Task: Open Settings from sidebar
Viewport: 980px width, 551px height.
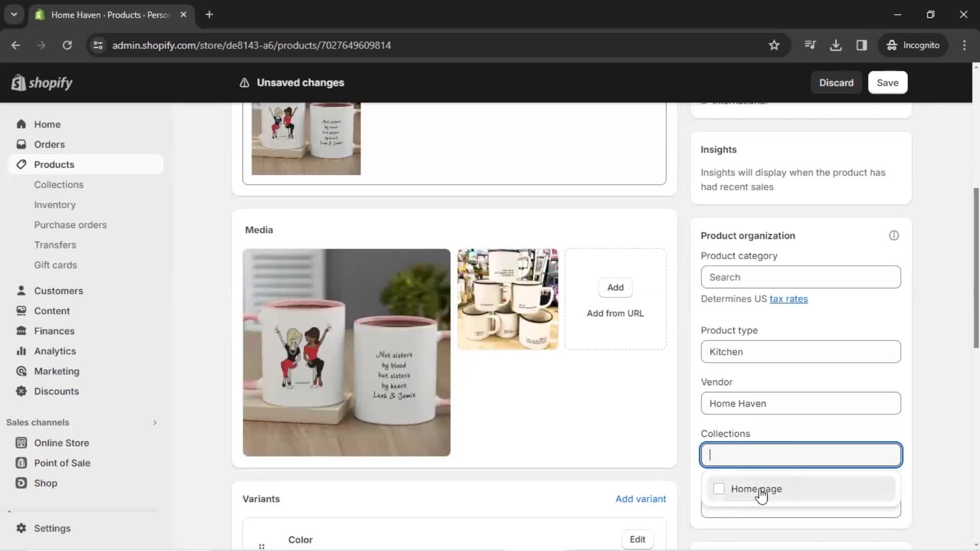Action: click(52, 528)
